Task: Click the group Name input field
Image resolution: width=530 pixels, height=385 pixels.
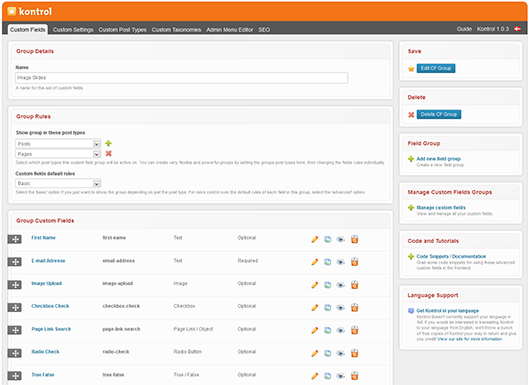Action: pos(182,78)
